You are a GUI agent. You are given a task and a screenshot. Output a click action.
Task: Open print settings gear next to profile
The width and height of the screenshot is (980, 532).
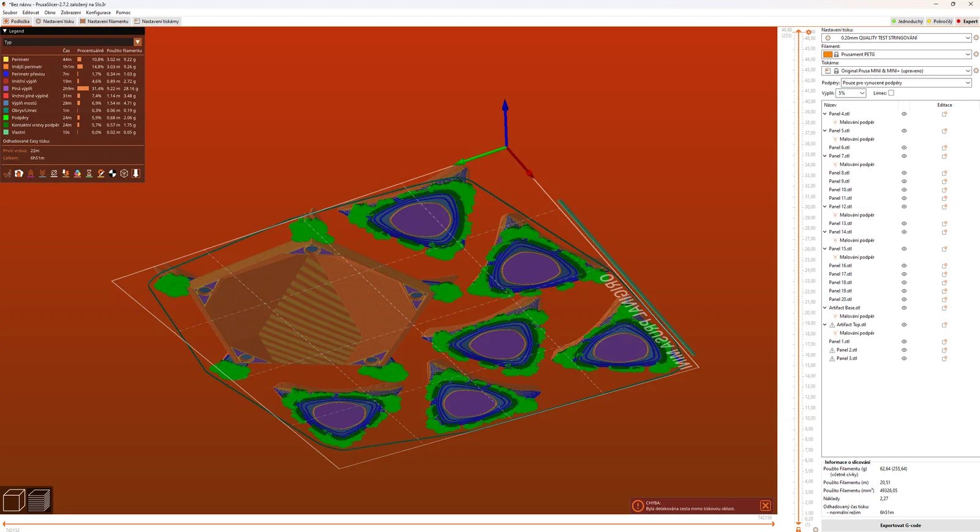point(976,38)
